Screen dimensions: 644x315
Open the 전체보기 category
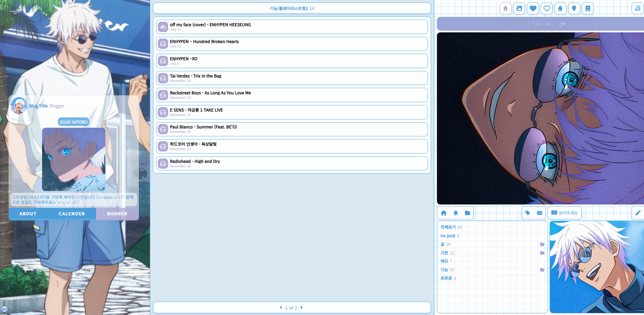(x=448, y=227)
